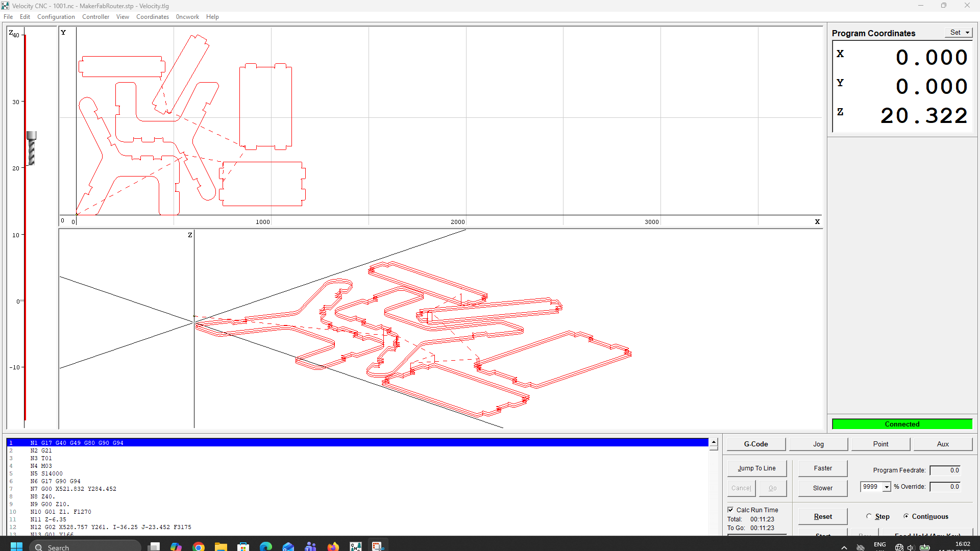The width and height of the screenshot is (980, 551).
Task: Open Microsoft Teams from the taskbar
Action: pyautogui.click(x=310, y=546)
